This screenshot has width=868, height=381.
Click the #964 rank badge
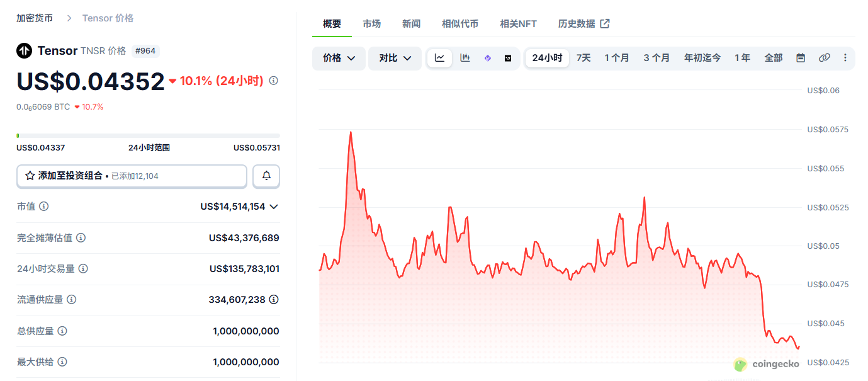pyautogui.click(x=145, y=51)
